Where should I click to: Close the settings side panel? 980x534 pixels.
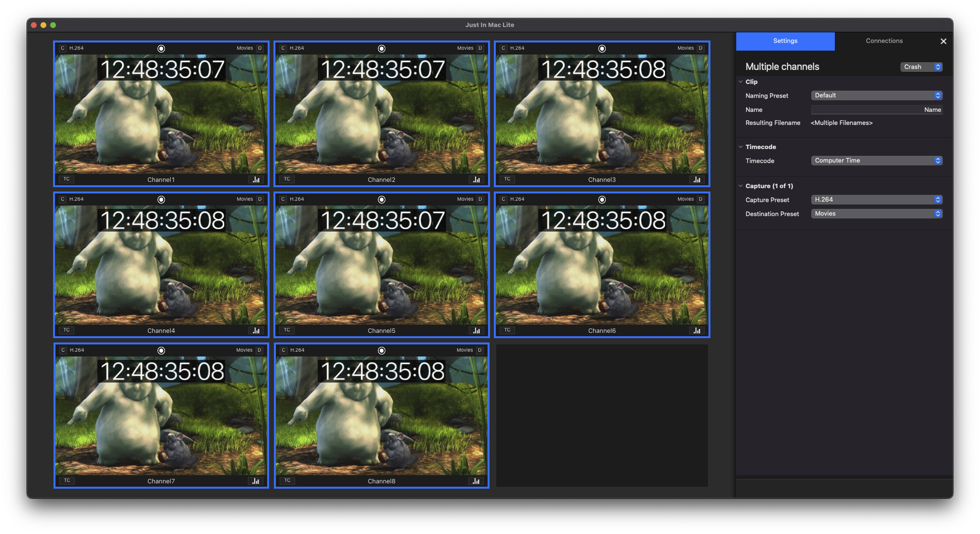click(943, 41)
